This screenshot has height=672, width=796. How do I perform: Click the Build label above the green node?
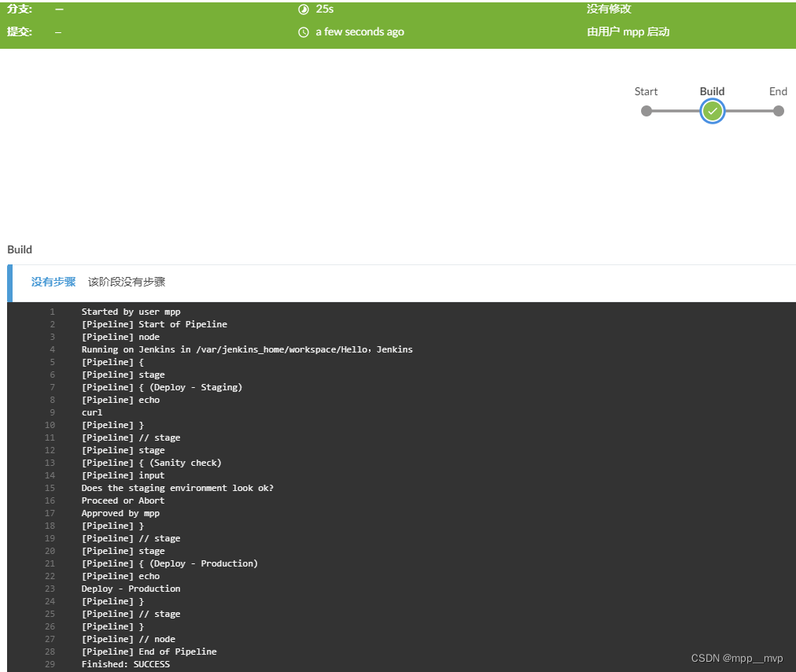[713, 91]
